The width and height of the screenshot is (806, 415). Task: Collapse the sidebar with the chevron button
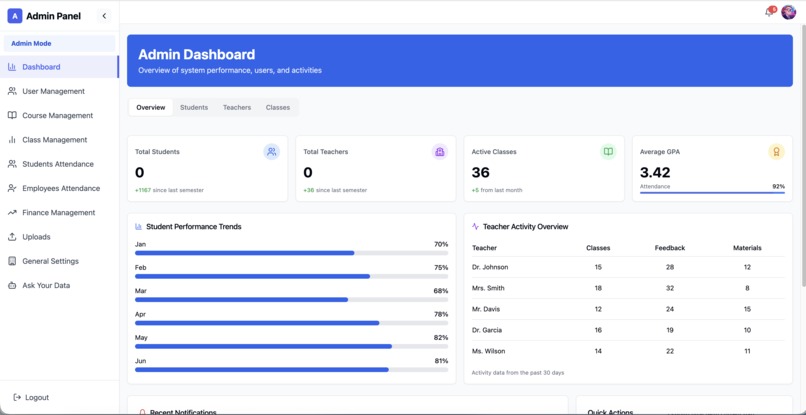(x=104, y=16)
